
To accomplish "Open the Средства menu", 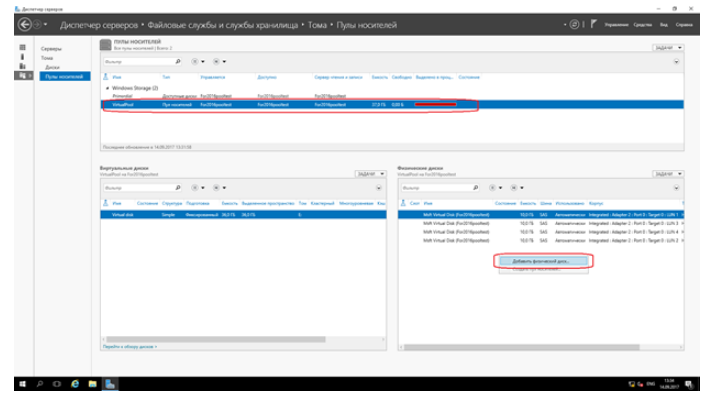I will (x=643, y=23).
